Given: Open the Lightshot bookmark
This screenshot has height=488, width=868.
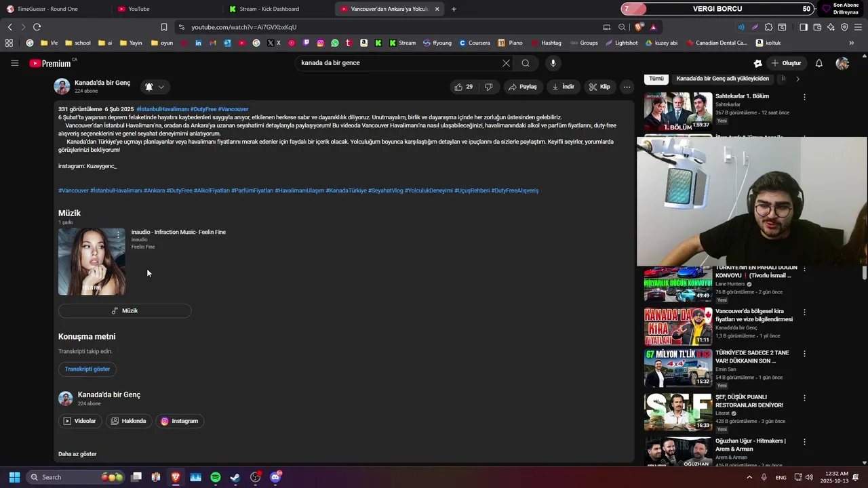Looking at the screenshot, I should [x=622, y=43].
